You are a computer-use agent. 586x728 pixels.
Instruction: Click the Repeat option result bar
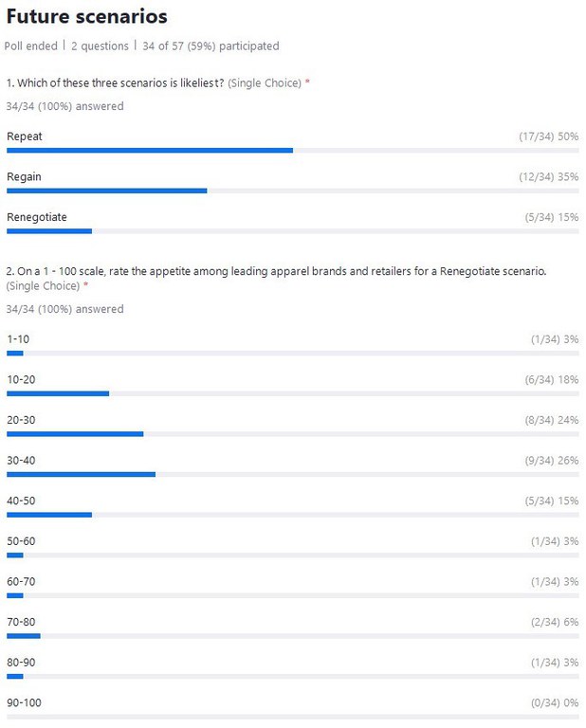[150, 150]
